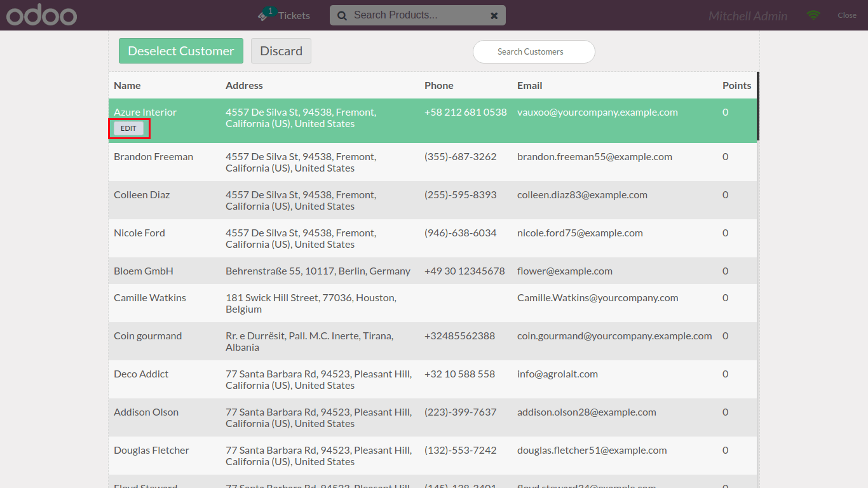The height and width of the screenshot is (488, 868).
Task: Click the magnifier icon in product search
Action: (342, 16)
